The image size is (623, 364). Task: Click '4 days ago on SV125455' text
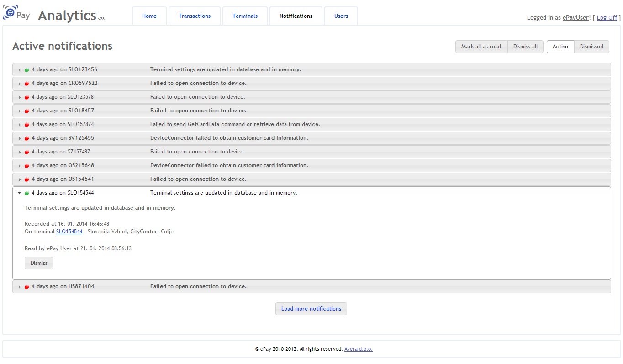[63, 138]
